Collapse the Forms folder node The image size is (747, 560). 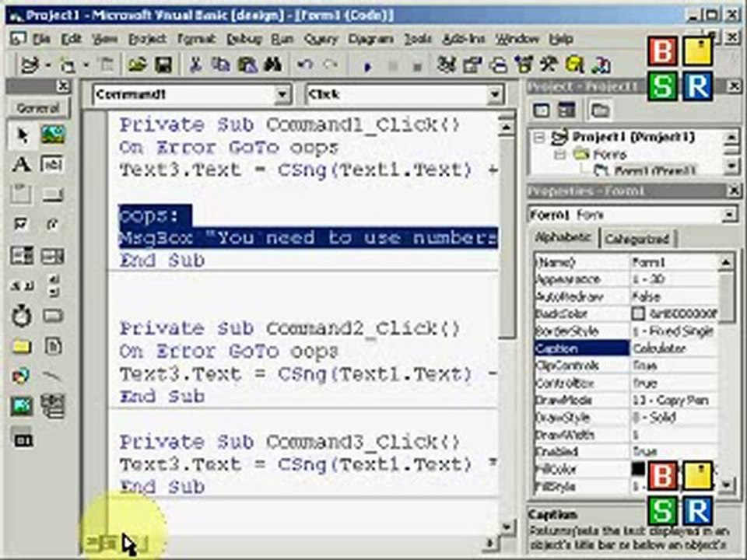[x=559, y=155]
